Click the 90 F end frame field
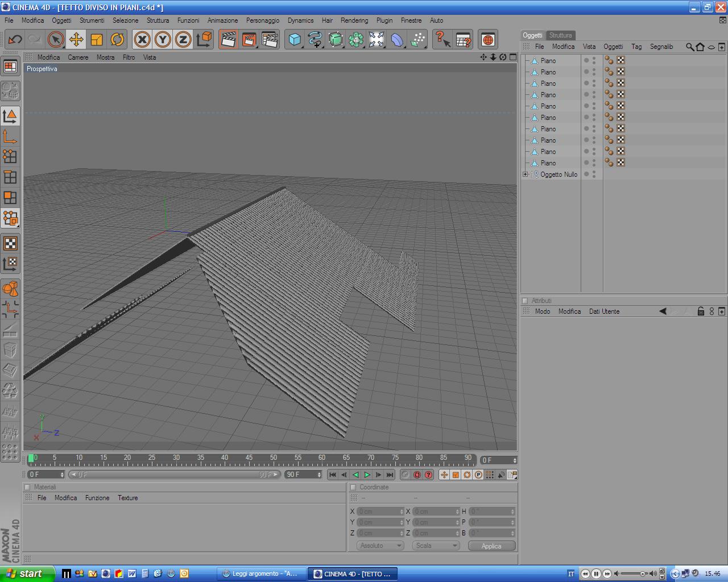The height and width of the screenshot is (582, 728). pyautogui.click(x=303, y=475)
